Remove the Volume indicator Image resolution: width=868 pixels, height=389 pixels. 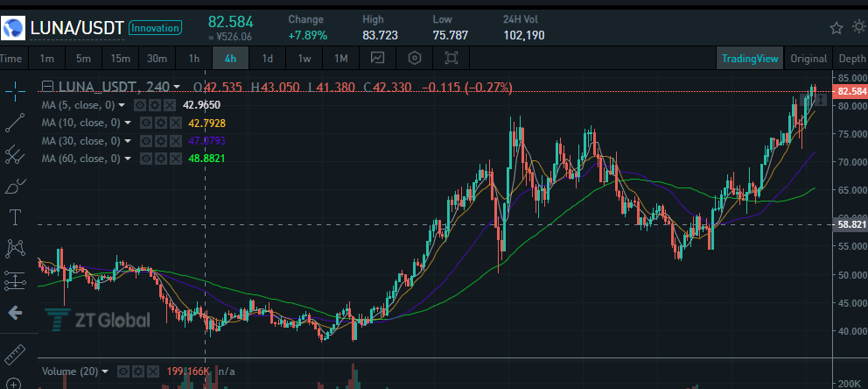(x=152, y=371)
